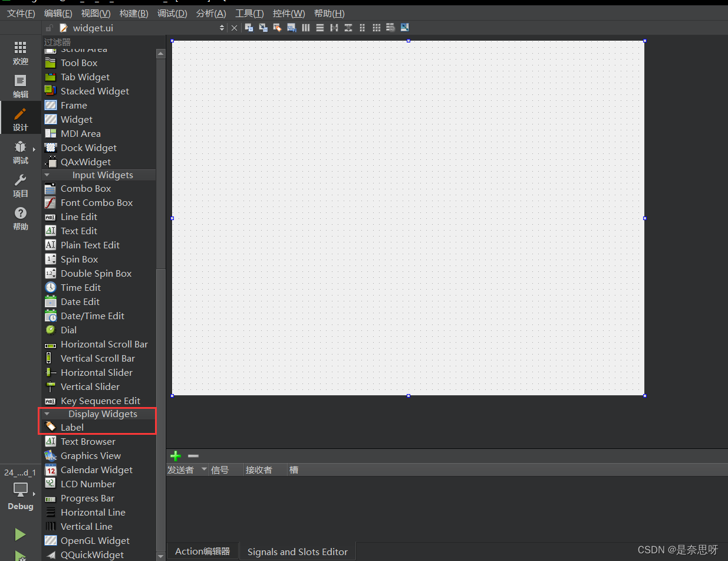
Task: Open Debug (调试) mode in sidebar
Action: coord(21,152)
